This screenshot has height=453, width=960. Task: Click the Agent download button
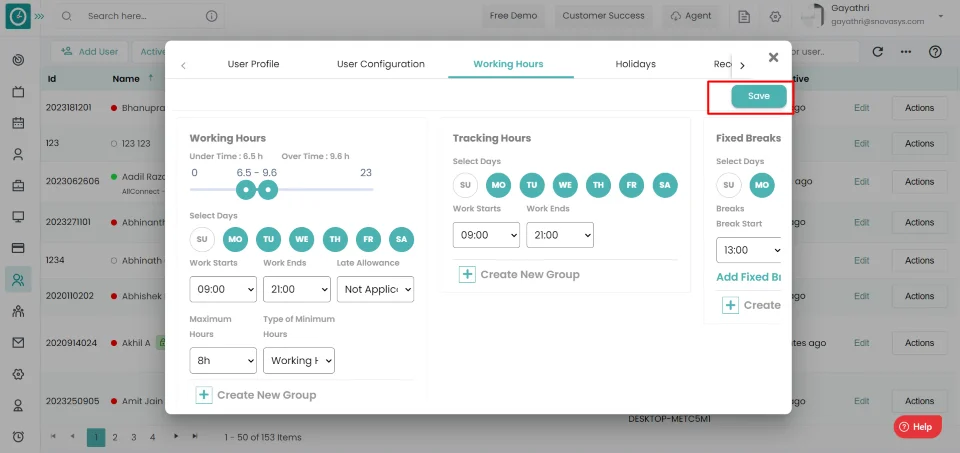pyautogui.click(x=691, y=16)
